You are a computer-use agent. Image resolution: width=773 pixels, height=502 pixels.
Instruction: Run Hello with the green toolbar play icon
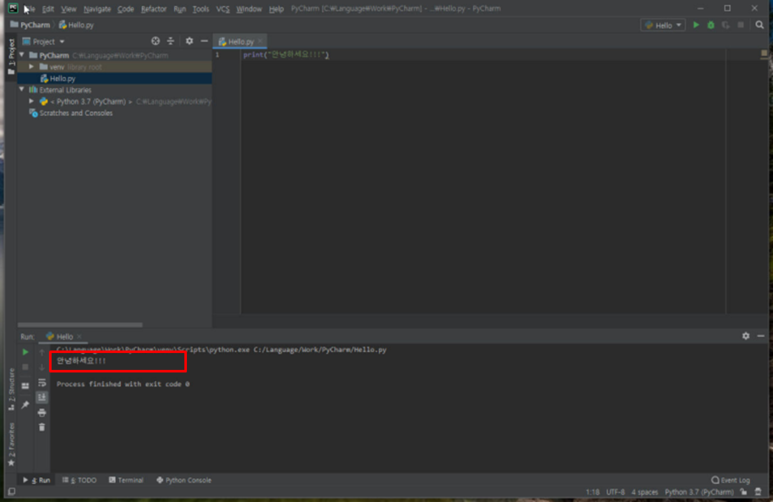click(x=696, y=25)
